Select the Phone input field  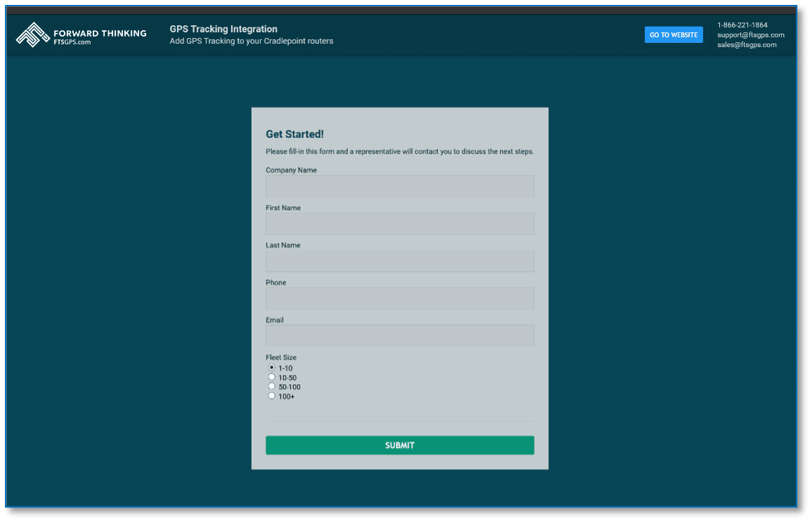pyautogui.click(x=399, y=298)
